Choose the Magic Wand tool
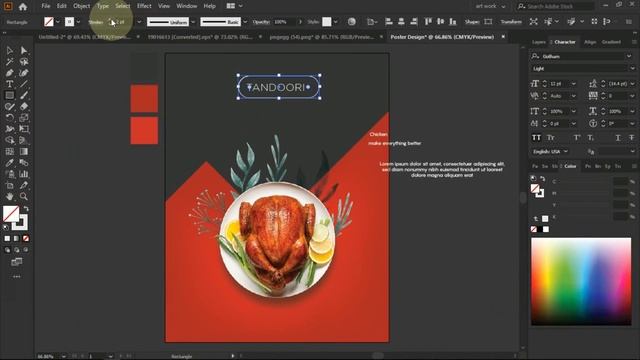The width and height of the screenshot is (640, 360). point(9,62)
